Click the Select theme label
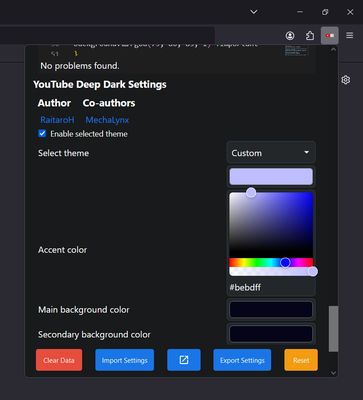Screen dimensions: 363x400 (63, 153)
